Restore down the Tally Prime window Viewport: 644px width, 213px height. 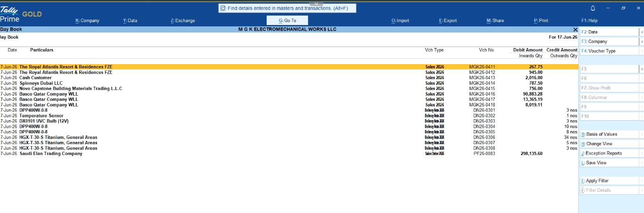tap(623, 8)
